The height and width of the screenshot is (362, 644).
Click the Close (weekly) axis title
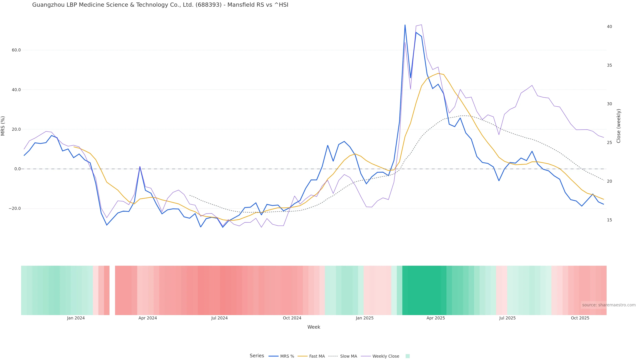(619, 126)
